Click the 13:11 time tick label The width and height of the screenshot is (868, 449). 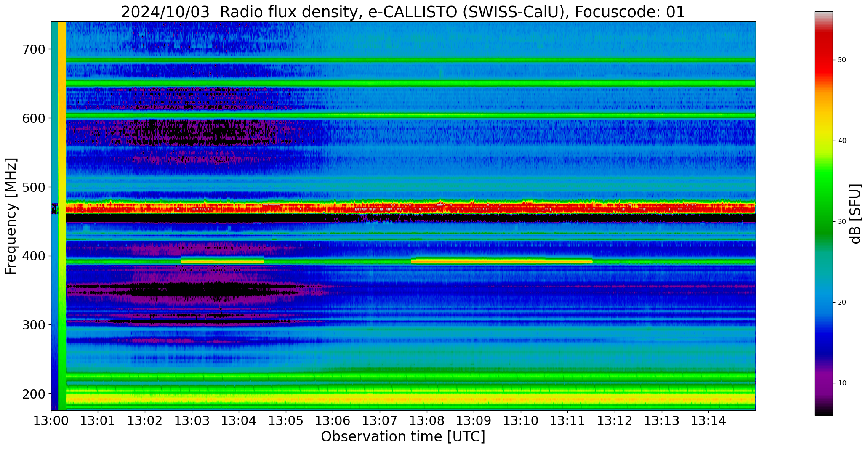[568, 420]
